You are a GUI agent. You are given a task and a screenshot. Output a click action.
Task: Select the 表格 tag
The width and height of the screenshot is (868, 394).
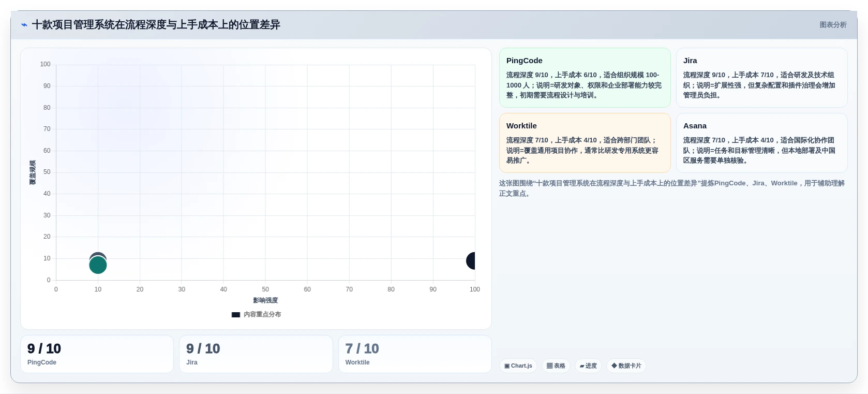(556, 366)
